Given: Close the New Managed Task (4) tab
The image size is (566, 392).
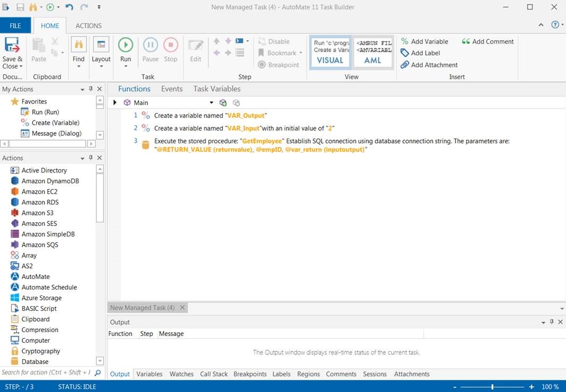Looking at the screenshot, I should [182, 308].
